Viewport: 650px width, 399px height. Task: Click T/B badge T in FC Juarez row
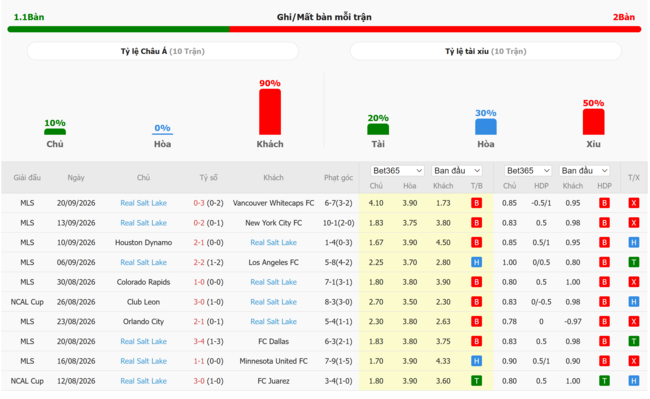(476, 381)
